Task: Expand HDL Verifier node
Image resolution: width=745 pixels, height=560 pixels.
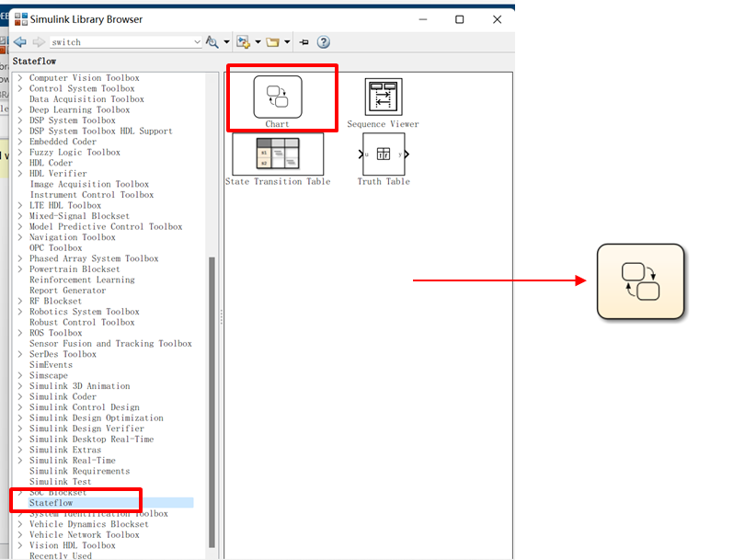Action: tap(20, 174)
